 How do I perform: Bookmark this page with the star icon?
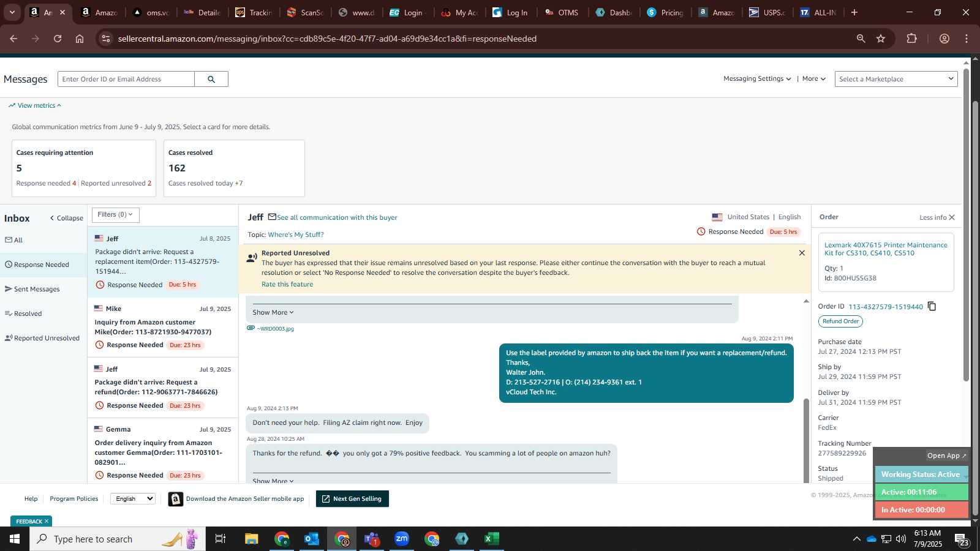(x=881, y=39)
